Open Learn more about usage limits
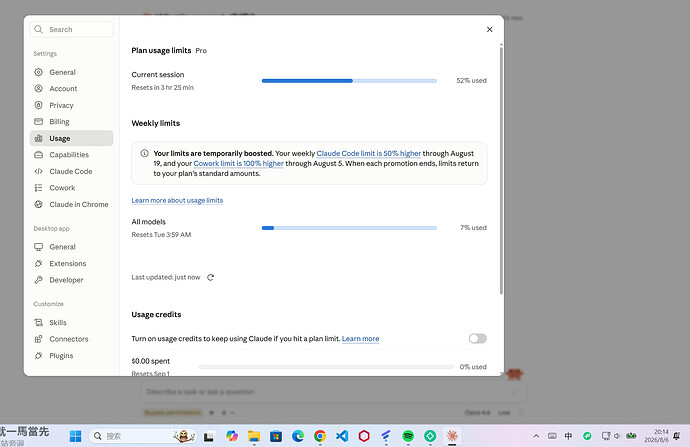Image resolution: width=690 pixels, height=447 pixels. pos(177,200)
